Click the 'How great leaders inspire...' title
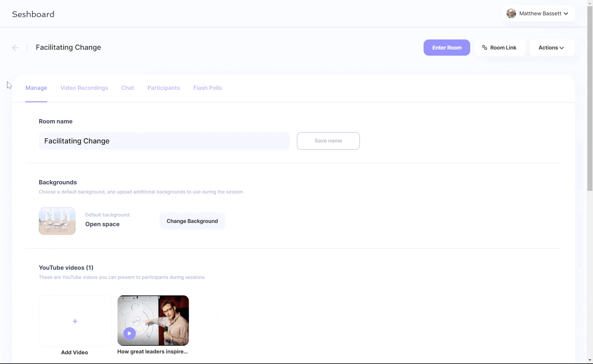Screen dimensions: 593x364 pos(152,352)
